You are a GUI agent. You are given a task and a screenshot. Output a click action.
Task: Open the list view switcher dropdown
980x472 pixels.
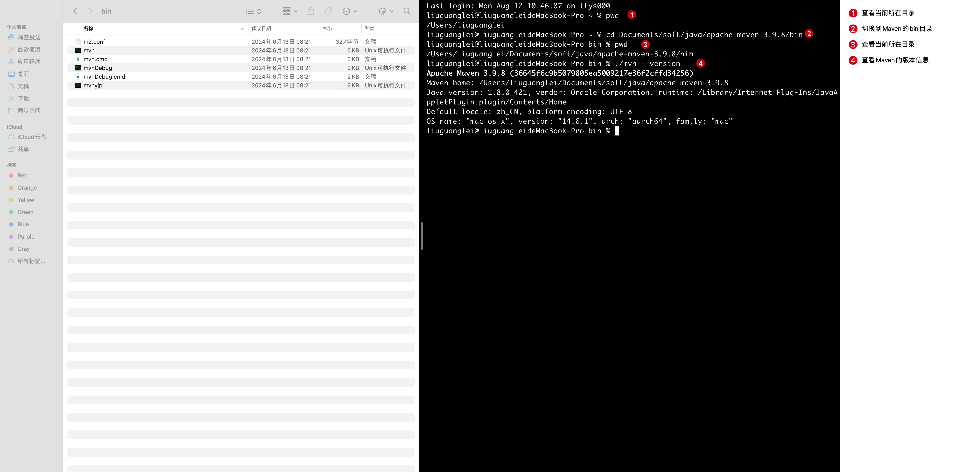pos(253,11)
